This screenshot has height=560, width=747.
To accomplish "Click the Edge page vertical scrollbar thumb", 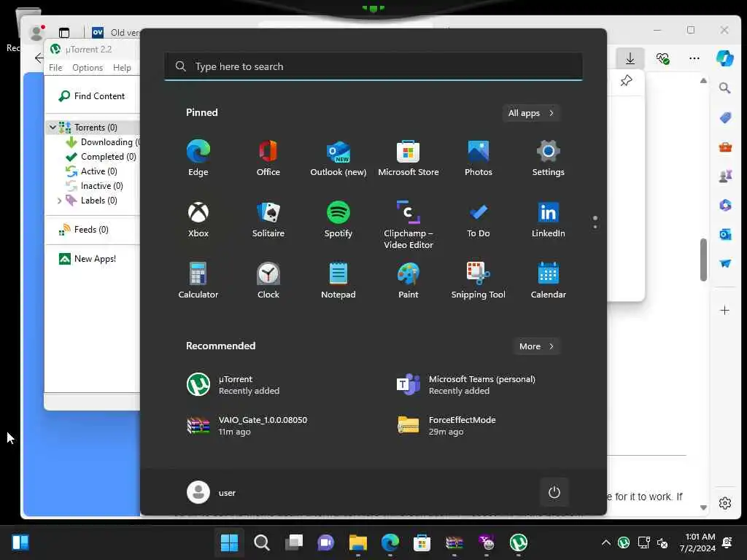I will point(703,260).
